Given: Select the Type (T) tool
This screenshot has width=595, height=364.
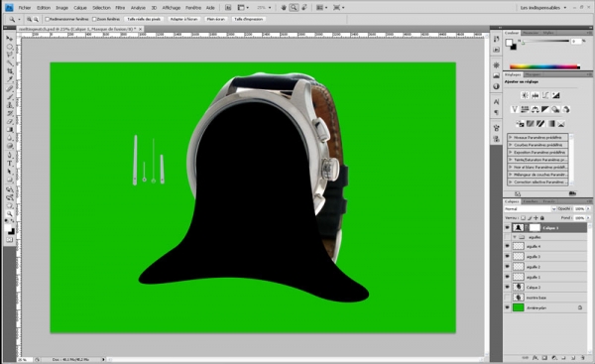Looking at the screenshot, I should point(10,164).
